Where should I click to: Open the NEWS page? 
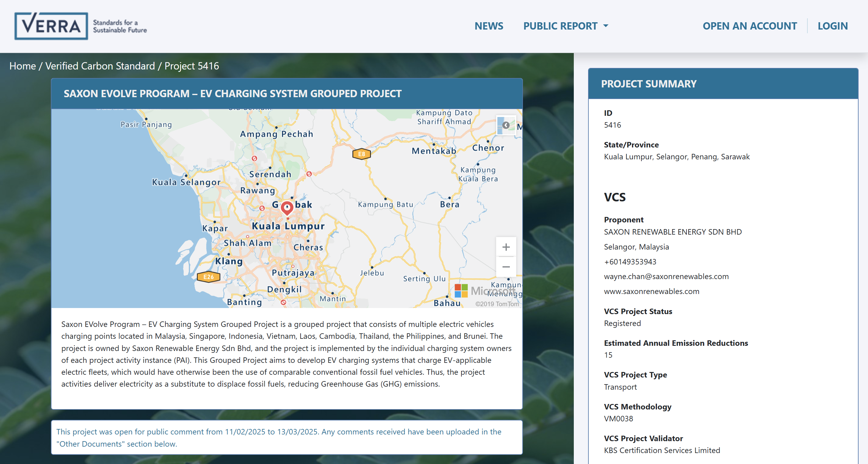[489, 26]
